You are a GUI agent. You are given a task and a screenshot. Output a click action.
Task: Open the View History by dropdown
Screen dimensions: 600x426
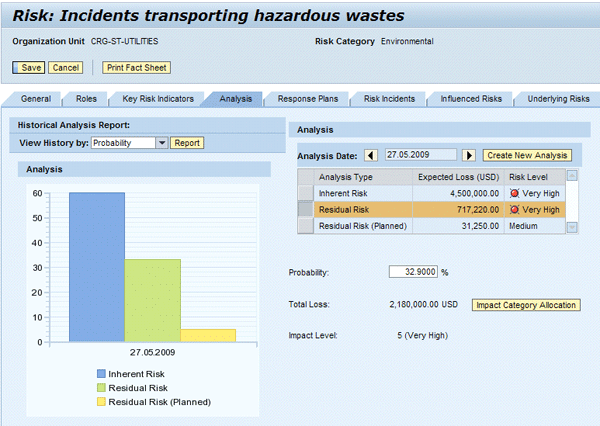(x=161, y=143)
